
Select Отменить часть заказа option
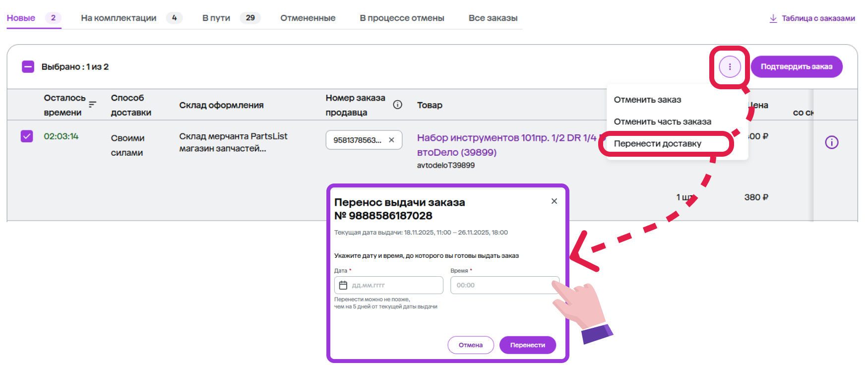(x=662, y=122)
